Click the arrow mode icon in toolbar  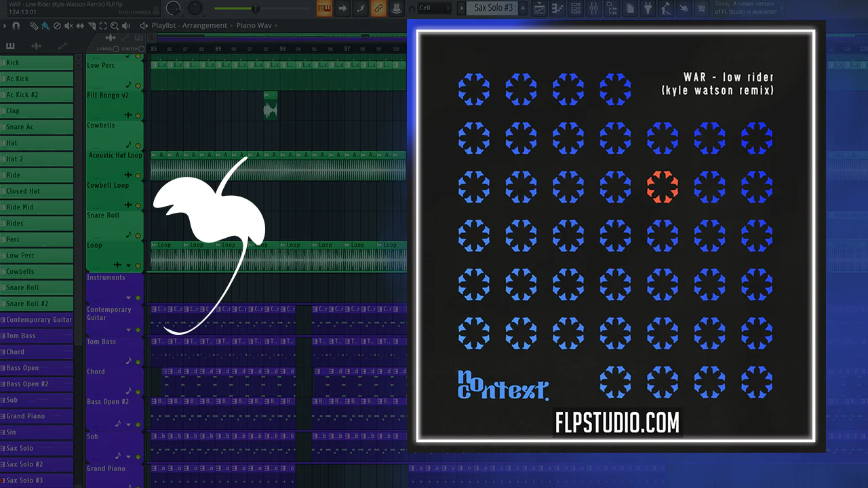(x=342, y=8)
